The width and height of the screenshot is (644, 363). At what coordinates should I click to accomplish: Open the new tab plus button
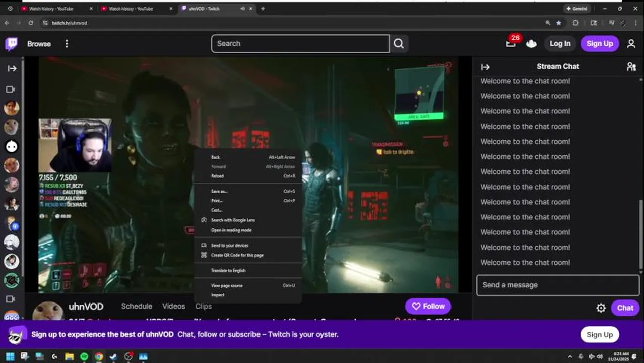263,9
